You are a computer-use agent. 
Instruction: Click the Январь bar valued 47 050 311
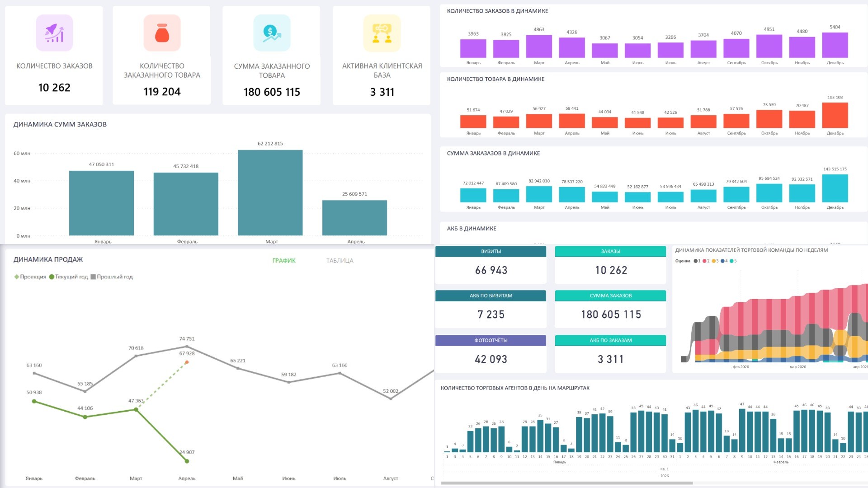coord(101,203)
